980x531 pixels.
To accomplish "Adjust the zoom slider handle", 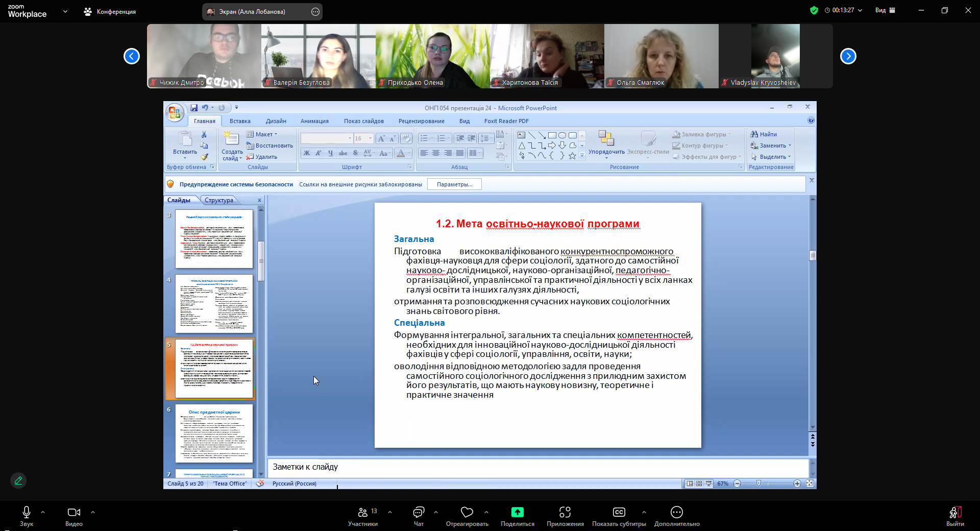I will pyautogui.click(x=759, y=484).
